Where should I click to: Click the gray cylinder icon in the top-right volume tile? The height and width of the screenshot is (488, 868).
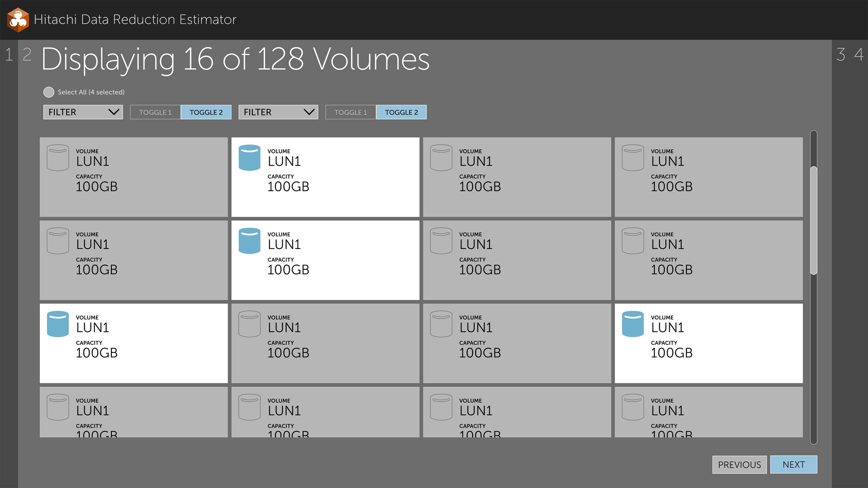(633, 158)
